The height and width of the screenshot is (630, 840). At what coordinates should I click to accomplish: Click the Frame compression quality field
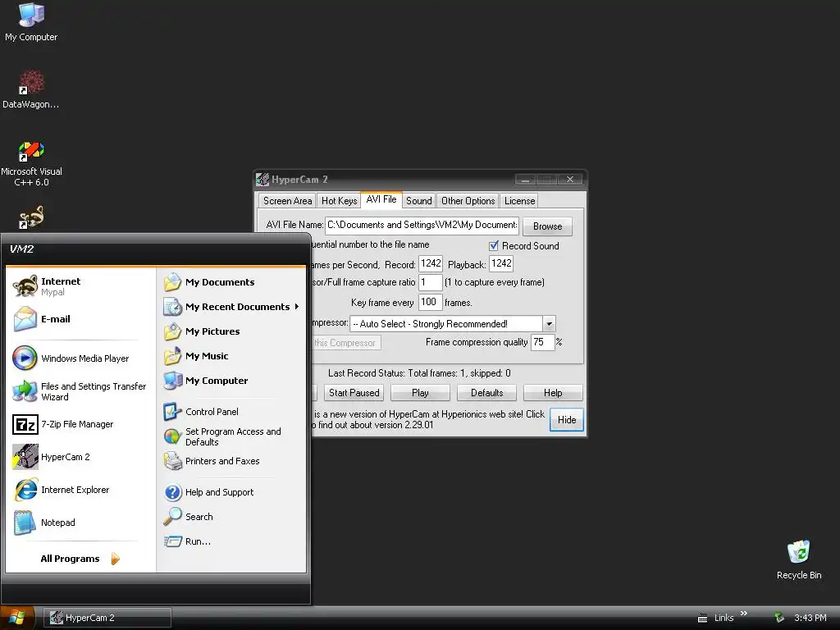tap(543, 342)
